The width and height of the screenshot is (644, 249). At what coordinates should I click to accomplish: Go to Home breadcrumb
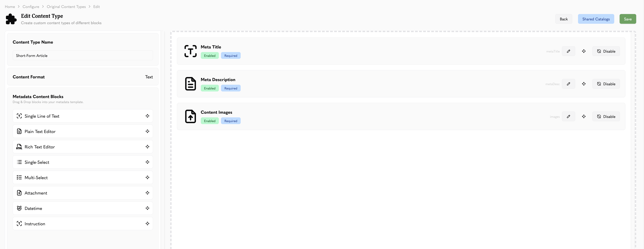pos(10,7)
